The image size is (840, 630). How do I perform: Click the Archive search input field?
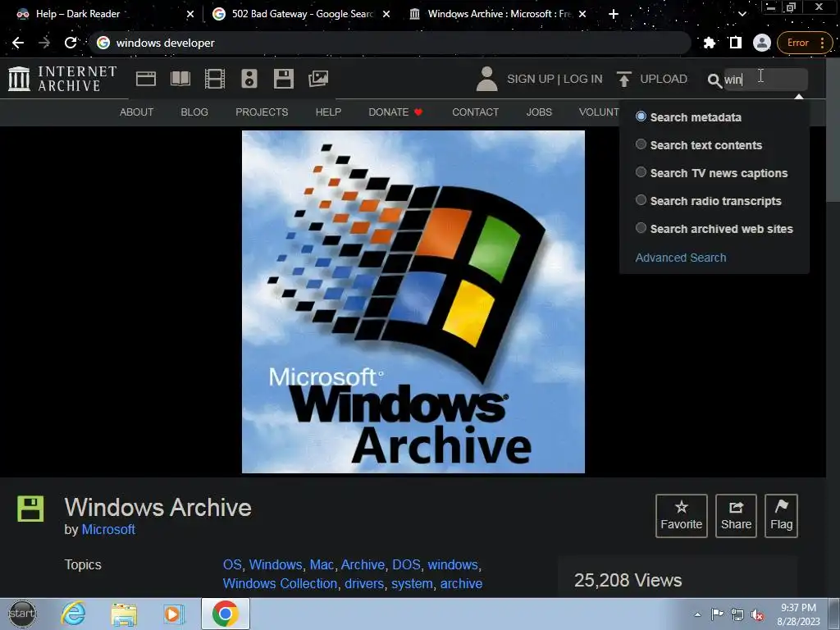[765, 80]
